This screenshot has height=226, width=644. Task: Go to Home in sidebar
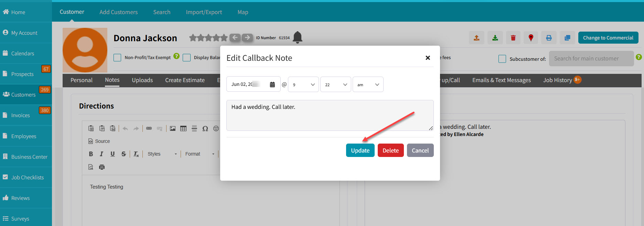click(18, 12)
